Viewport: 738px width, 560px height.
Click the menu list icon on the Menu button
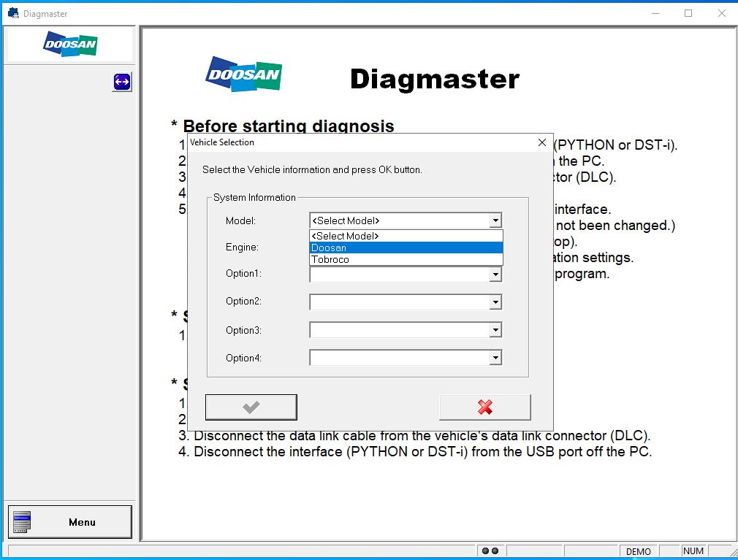[22, 522]
